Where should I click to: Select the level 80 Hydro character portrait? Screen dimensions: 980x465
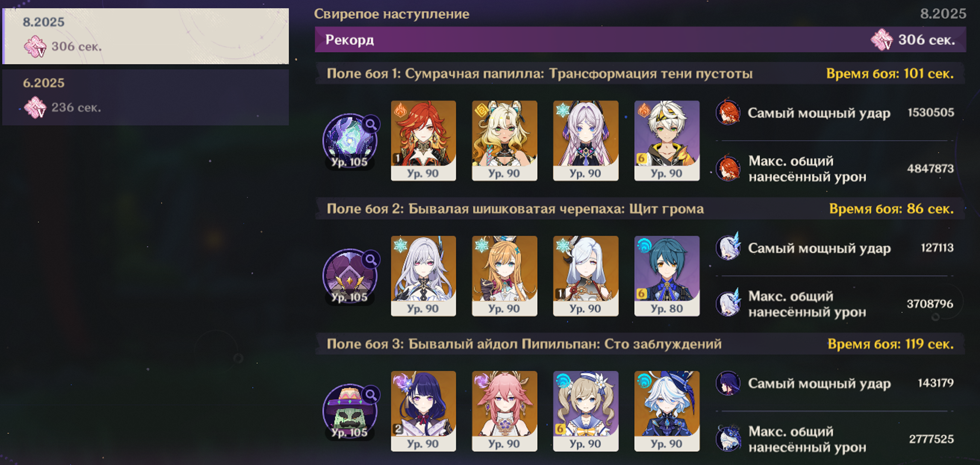[x=667, y=276]
